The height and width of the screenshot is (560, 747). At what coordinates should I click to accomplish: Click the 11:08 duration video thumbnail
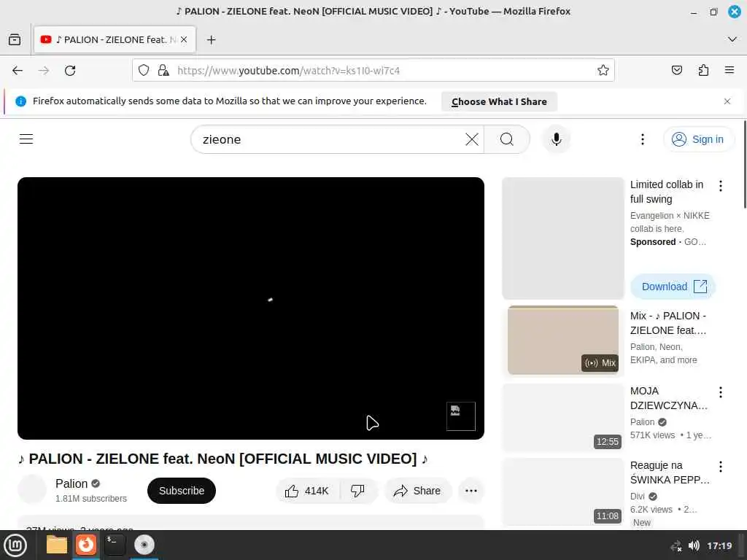coord(562,492)
